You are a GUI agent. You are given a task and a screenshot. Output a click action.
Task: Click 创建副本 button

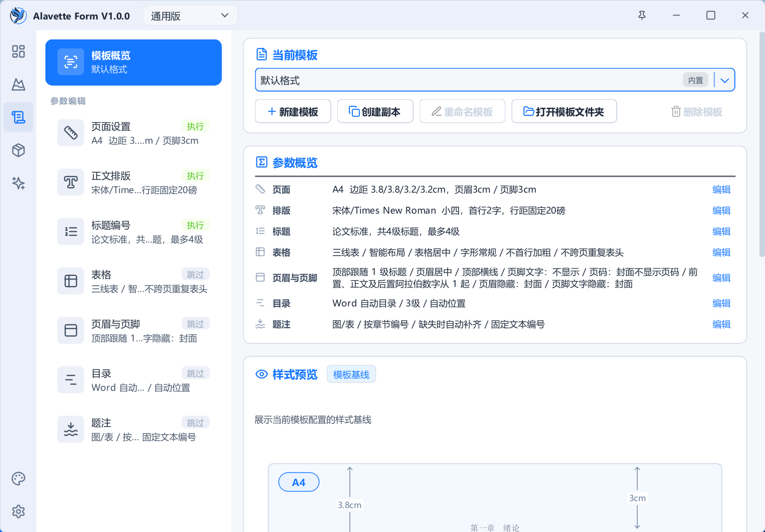375,111
